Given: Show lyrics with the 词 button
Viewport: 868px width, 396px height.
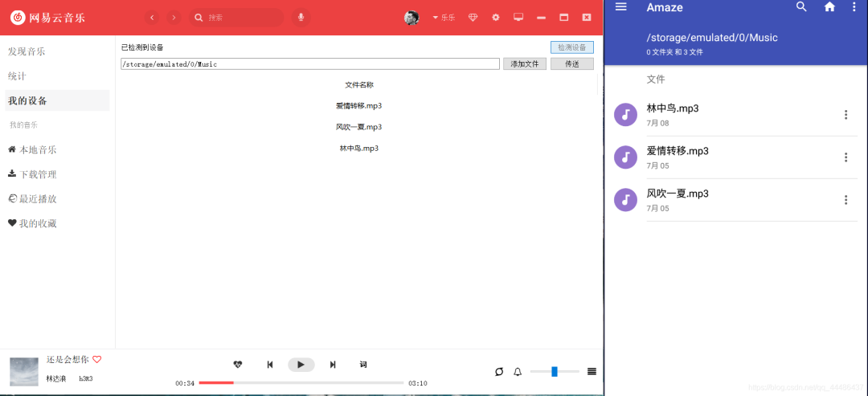Looking at the screenshot, I should 363,365.
